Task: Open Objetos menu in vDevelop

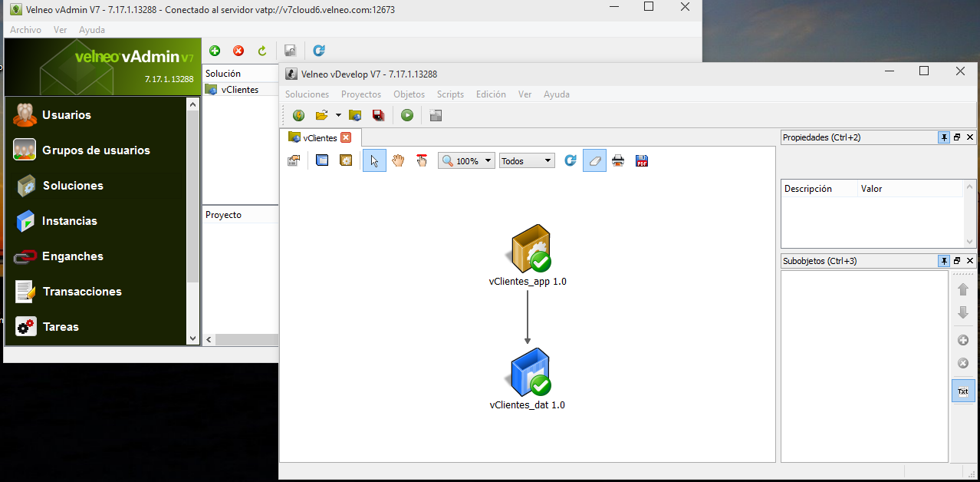Action: tap(409, 94)
